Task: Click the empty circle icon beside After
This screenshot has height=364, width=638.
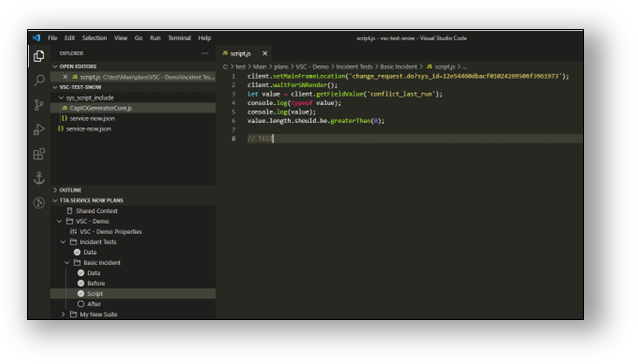Action: coord(81,304)
